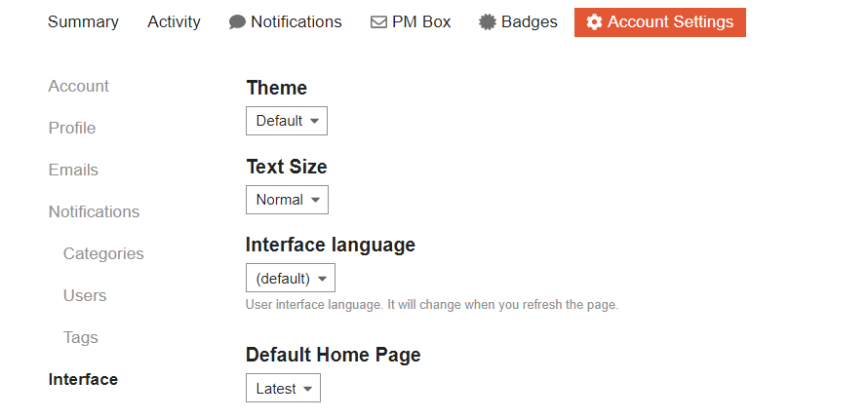Image resolution: width=868 pixels, height=418 pixels.
Task: Select Emails in the settings sidebar
Action: coord(73,171)
